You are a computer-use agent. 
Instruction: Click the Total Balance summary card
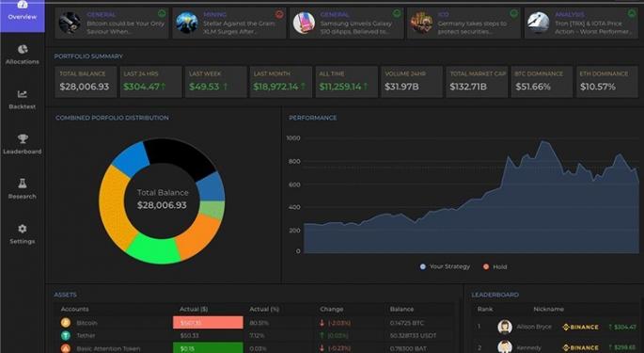[x=86, y=82]
